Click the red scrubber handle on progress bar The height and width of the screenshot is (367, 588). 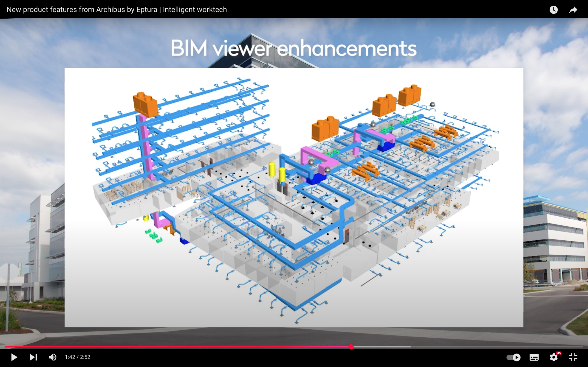(x=351, y=347)
